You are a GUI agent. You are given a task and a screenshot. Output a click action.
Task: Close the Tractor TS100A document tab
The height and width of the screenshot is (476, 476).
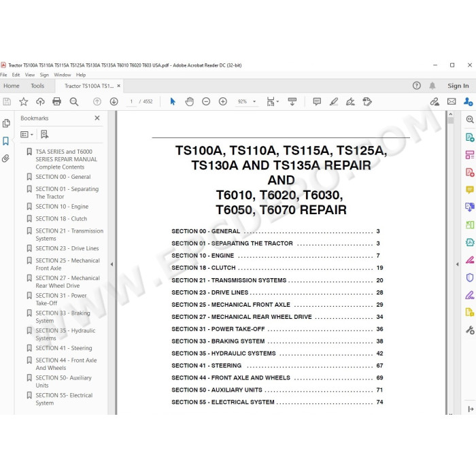click(119, 86)
